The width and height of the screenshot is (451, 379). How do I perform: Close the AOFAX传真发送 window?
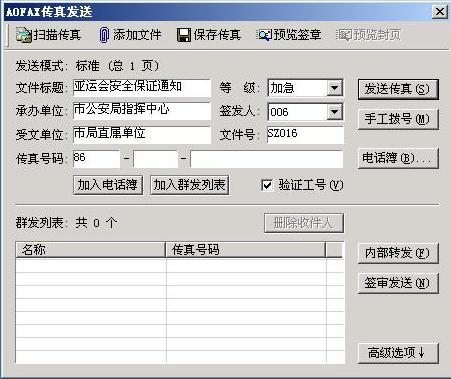click(x=440, y=12)
